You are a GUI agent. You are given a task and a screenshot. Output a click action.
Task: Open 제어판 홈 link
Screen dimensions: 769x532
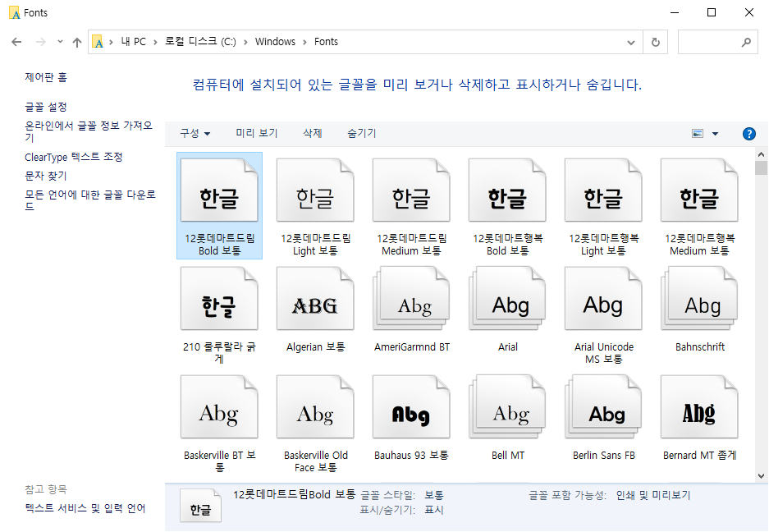46,77
